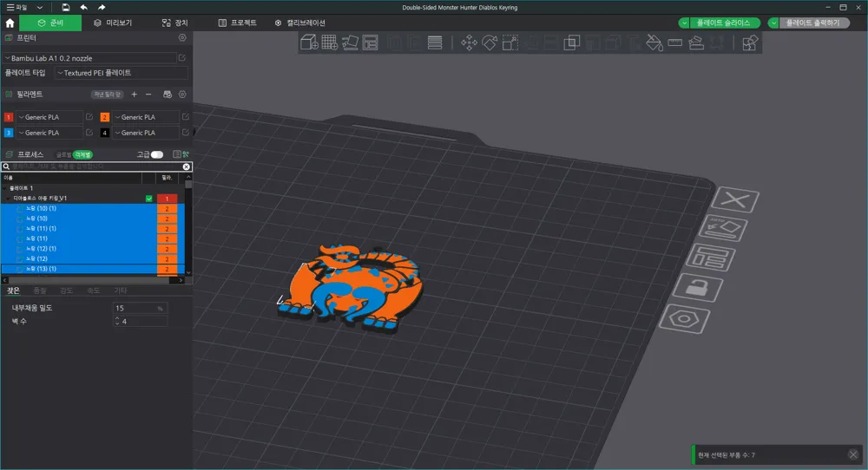Open the Assembly view puzzle icon
This screenshot has height=470, width=868.
coord(750,42)
